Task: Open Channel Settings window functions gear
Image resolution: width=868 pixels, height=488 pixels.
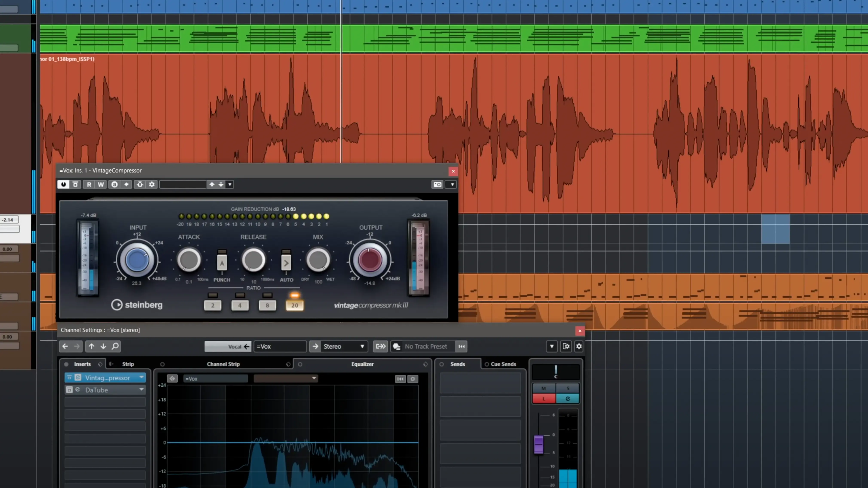Action: click(x=579, y=346)
